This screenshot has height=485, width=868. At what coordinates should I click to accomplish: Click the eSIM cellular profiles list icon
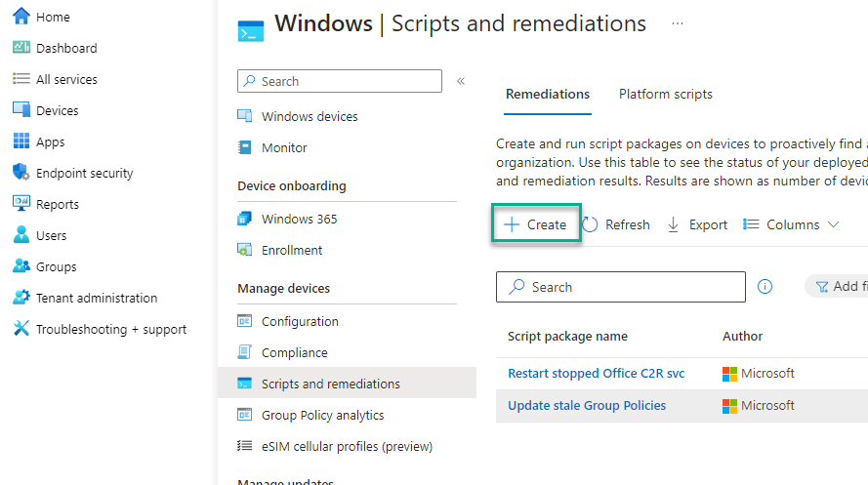pyautogui.click(x=245, y=445)
